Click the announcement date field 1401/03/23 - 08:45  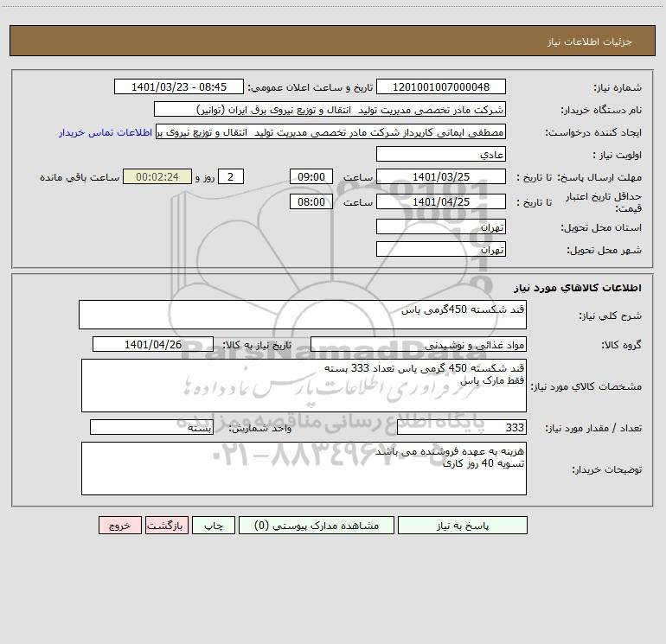179,86
